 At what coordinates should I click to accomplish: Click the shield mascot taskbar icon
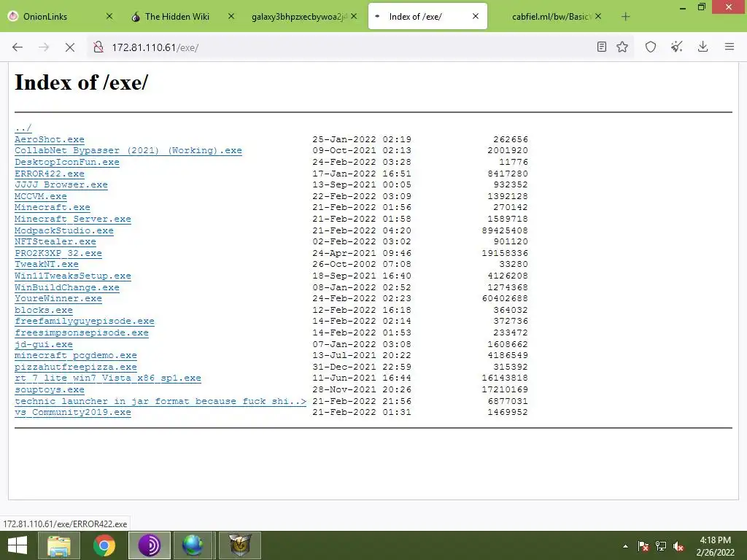tap(239, 545)
